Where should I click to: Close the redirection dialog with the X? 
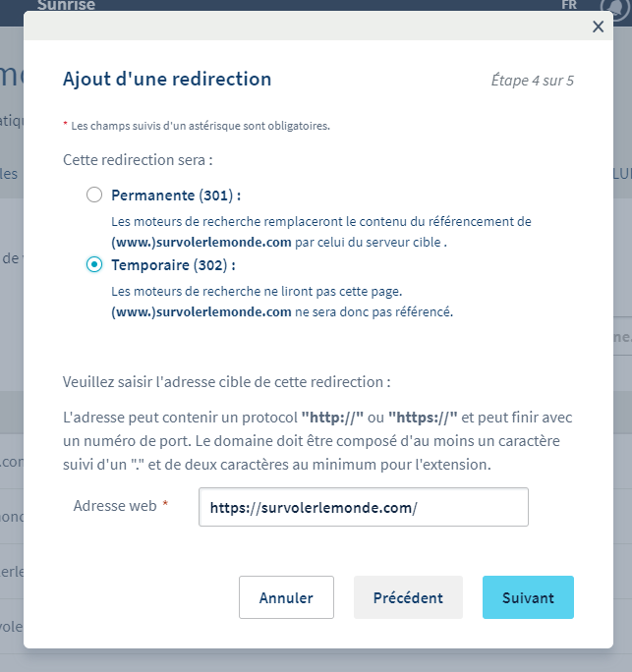tap(598, 27)
